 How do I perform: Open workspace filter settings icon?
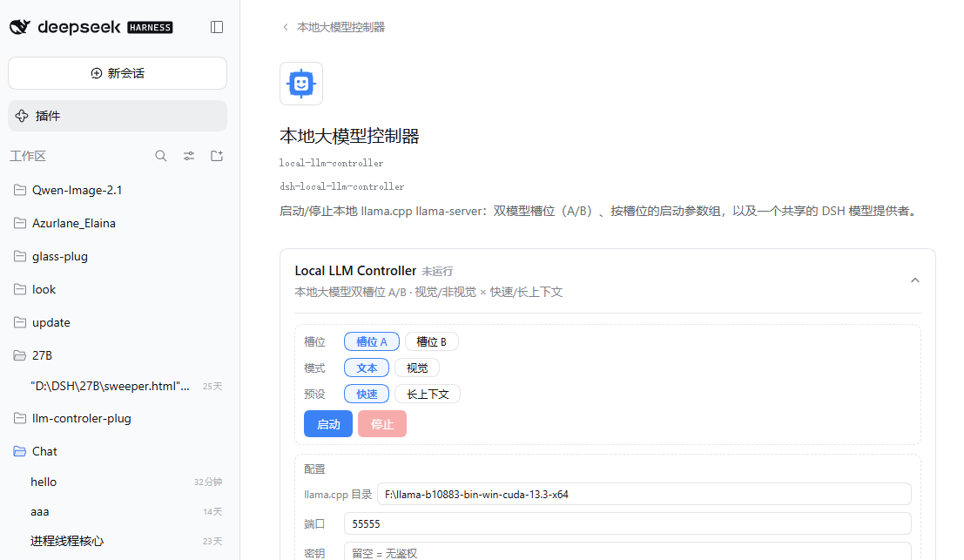click(x=189, y=156)
